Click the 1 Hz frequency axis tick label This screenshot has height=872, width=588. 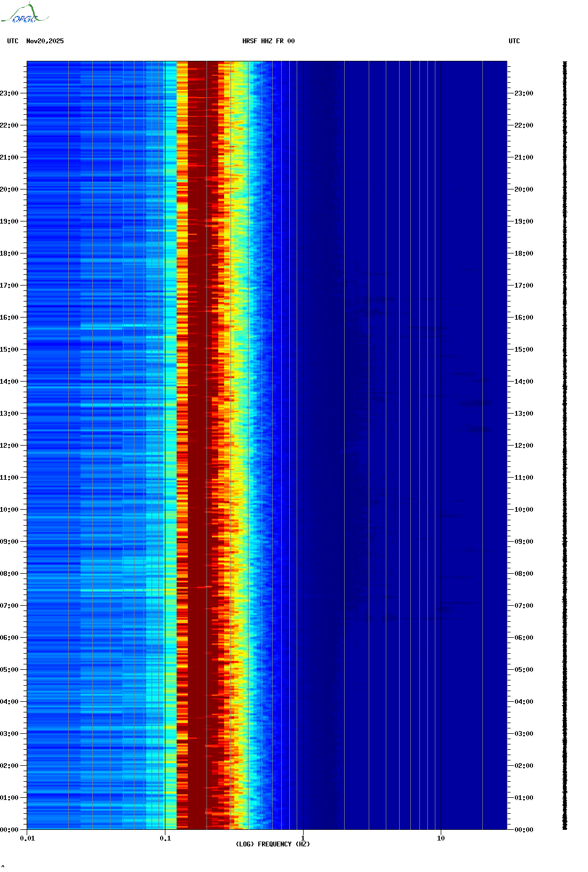(x=303, y=838)
